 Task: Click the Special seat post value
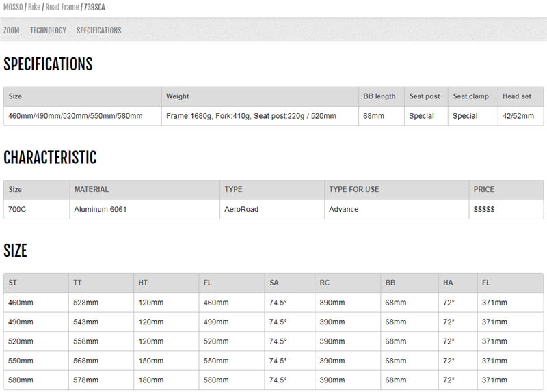[426, 116]
